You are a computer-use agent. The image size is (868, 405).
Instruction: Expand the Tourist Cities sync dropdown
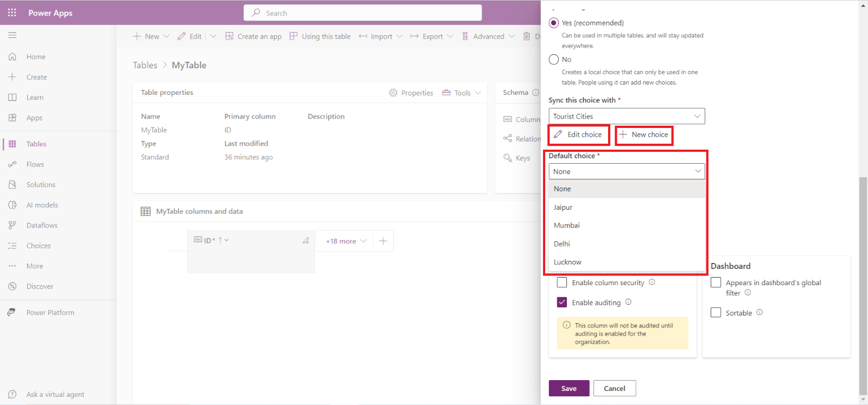[627, 117]
